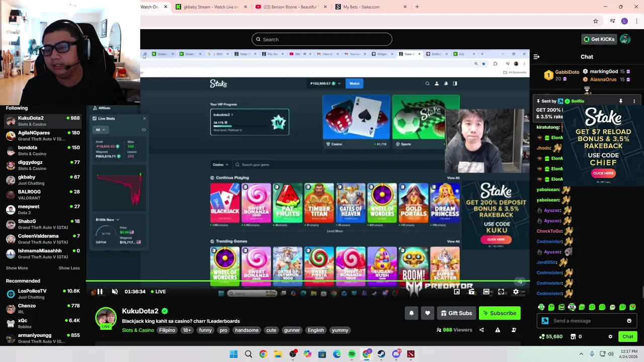Select the 18+ tag

pyautogui.click(x=187, y=330)
